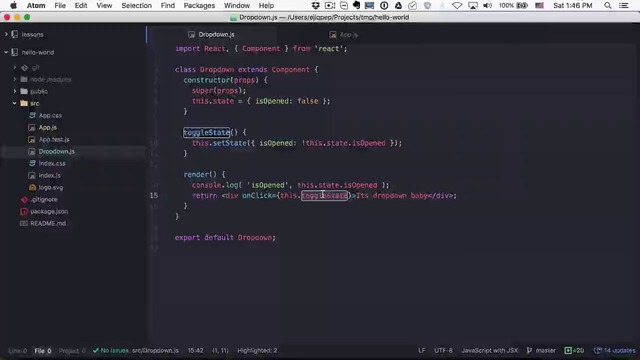Viewport: 640px width, 360px height.
Task: Click the Dropdown.js tab file icon
Action: (x=191, y=35)
